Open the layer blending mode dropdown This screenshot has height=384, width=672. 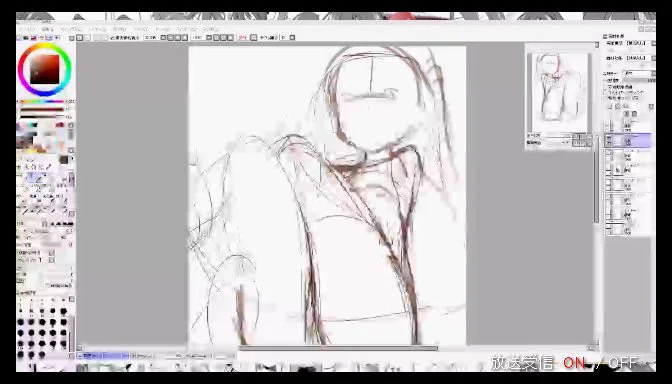tap(639, 73)
